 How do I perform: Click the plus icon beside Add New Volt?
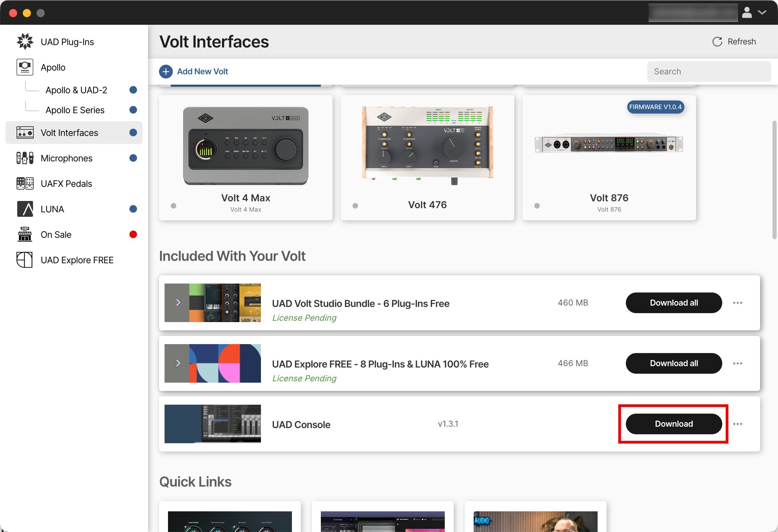click(x=166, y=72)
